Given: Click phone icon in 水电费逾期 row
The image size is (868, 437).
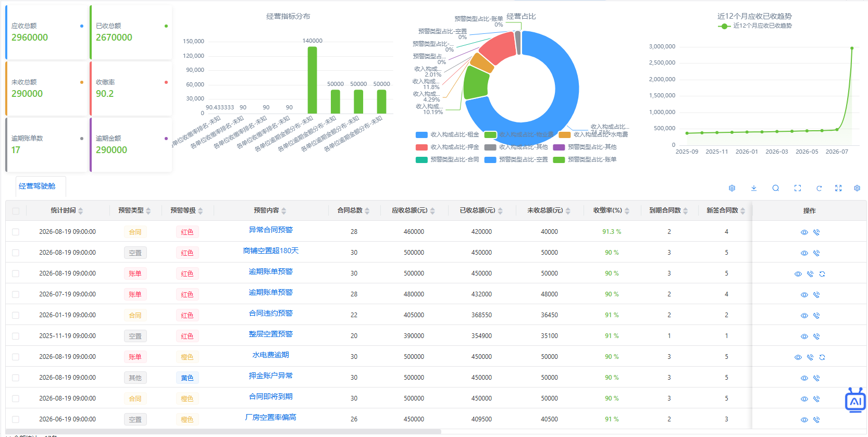Looking at the screenshot, I should coord(810,357).
